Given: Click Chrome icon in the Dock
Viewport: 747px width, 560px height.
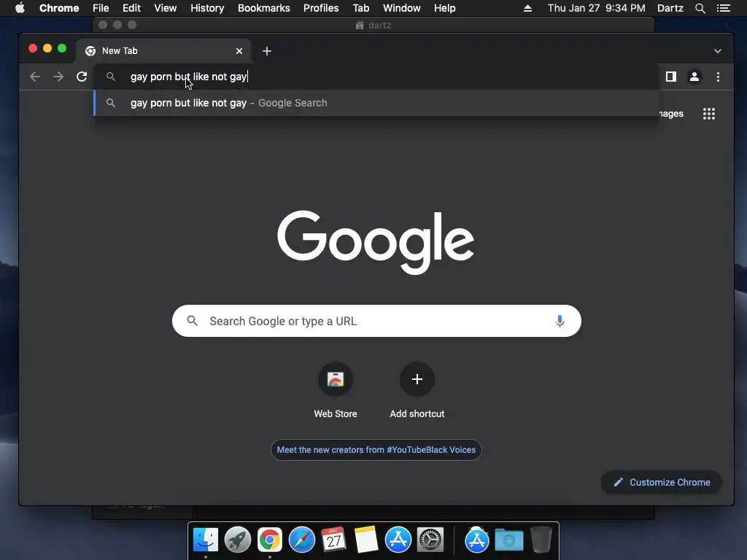Looking at the screenshot, I should 270,540.
